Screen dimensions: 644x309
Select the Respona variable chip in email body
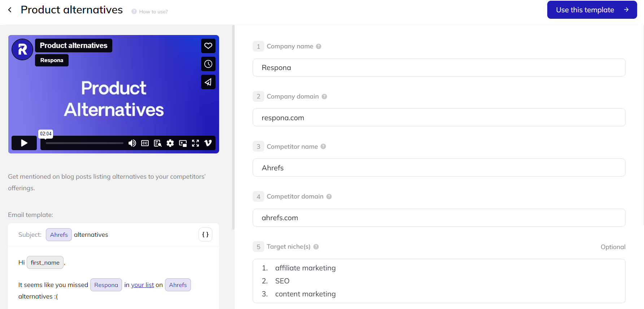coord(106,285)
